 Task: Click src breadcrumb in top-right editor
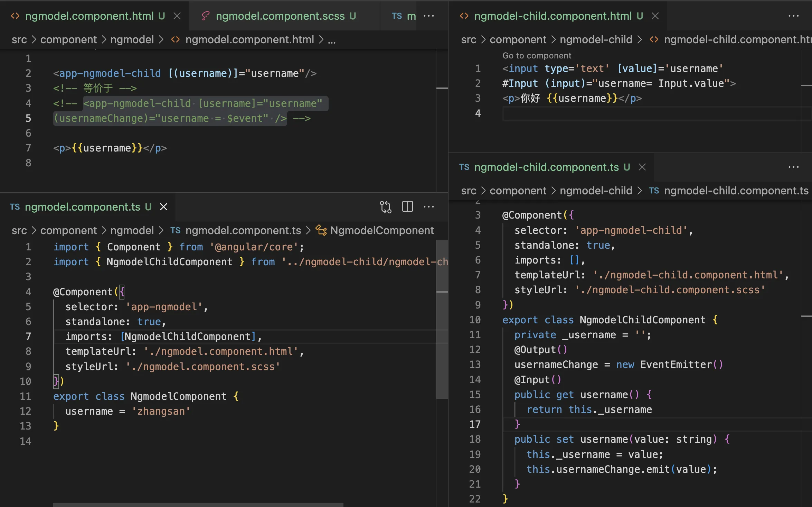click(469, 39)
